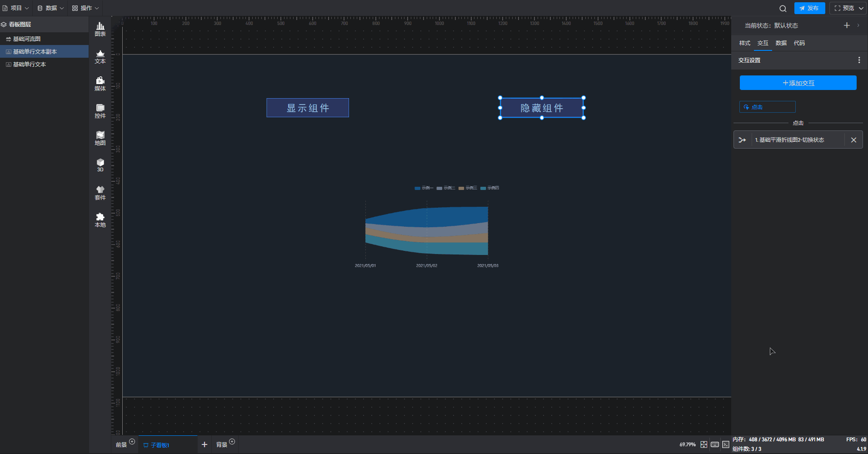Switch to the 交互 tab
The height and width of the screenshot is (454, 868).
coord(763,43)
